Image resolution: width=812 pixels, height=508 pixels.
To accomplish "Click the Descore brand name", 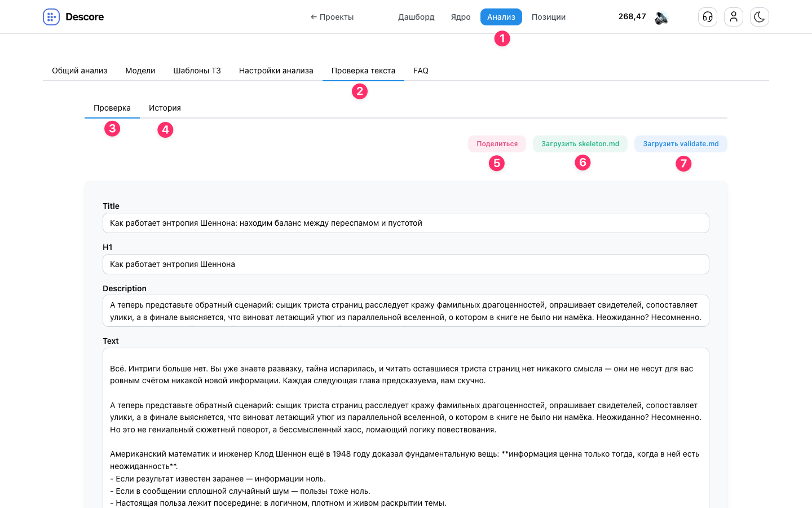I will 85,17.
